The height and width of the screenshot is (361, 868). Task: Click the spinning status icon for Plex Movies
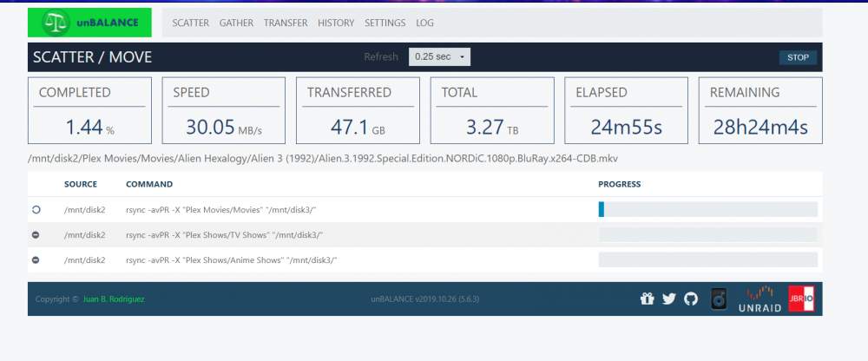tap(36, 210)
